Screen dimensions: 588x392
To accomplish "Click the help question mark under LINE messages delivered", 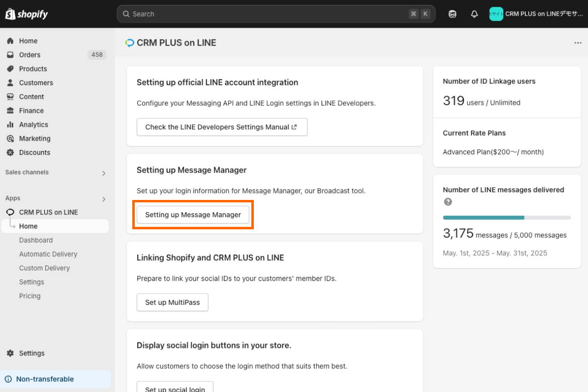I will 448,202.
